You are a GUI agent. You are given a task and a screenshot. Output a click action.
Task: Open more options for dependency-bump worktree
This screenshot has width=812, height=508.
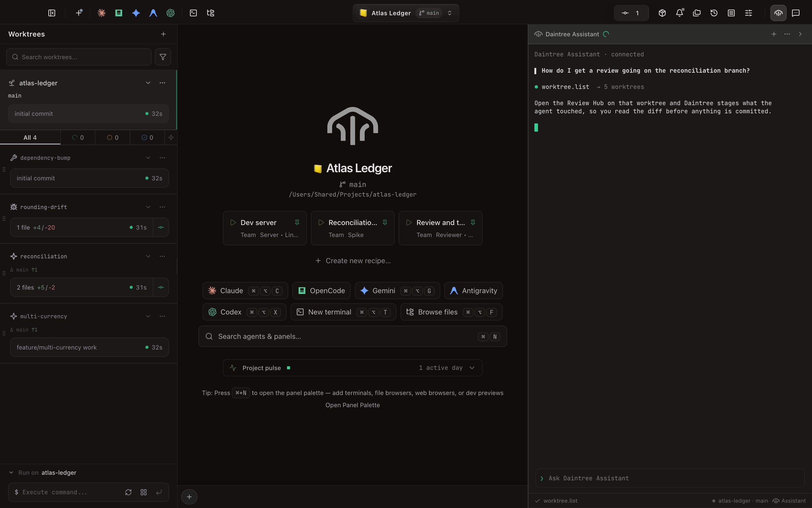click(x=162, y=157)
